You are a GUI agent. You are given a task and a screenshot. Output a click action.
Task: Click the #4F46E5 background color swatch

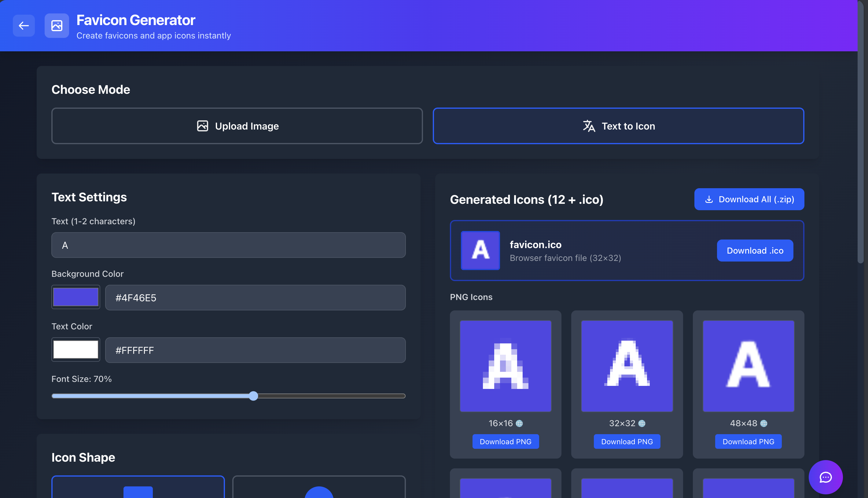tap(75, 297)
